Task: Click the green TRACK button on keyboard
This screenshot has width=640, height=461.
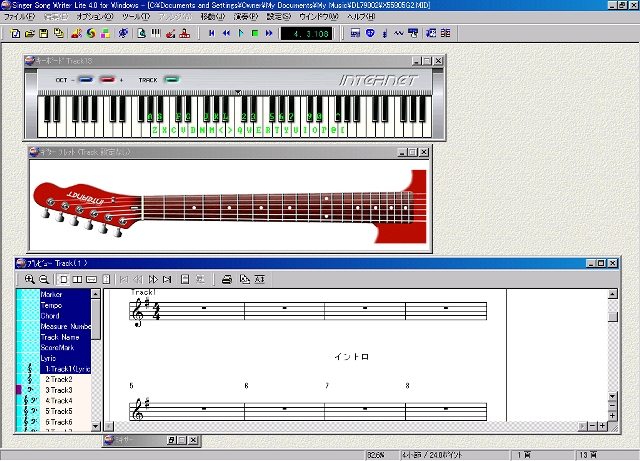Action: tap(172, 80)
